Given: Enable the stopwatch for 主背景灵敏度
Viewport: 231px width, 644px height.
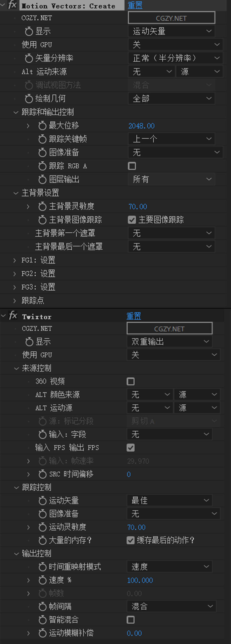Looking at the screenshot, I should pyautogui.click(x=42, y=206).
